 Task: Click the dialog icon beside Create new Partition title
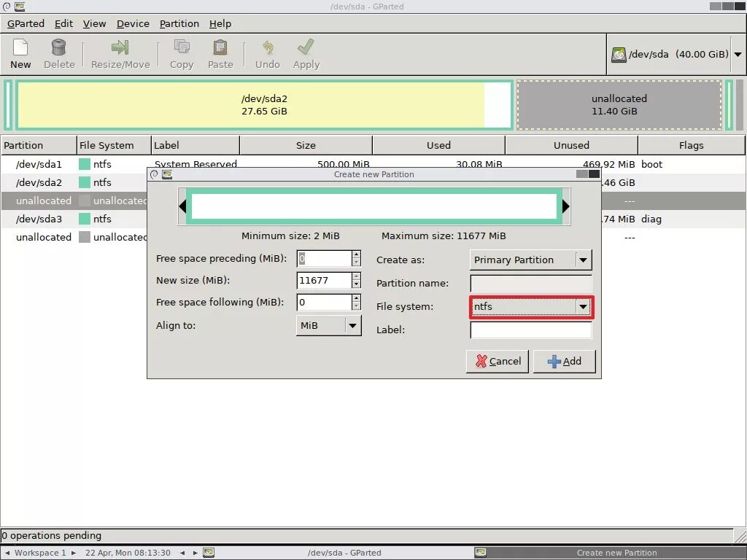[167, 175]
